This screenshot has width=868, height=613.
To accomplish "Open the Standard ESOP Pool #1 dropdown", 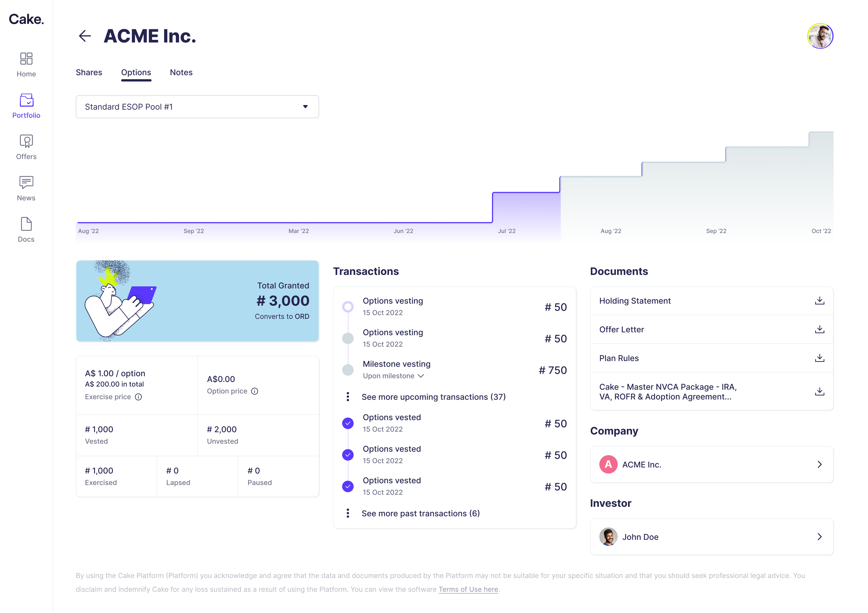I will click(x=197, y=107).
